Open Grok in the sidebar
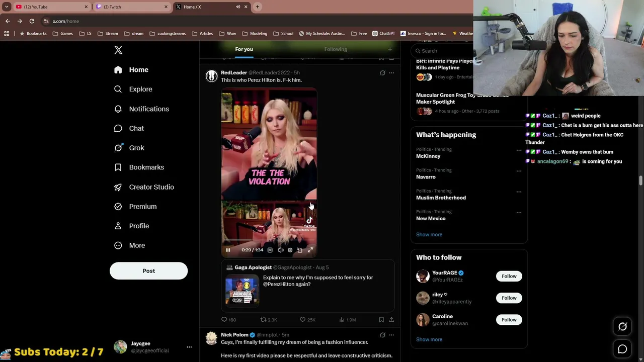This screenshot has height=362, width=644. click(129, 148)
